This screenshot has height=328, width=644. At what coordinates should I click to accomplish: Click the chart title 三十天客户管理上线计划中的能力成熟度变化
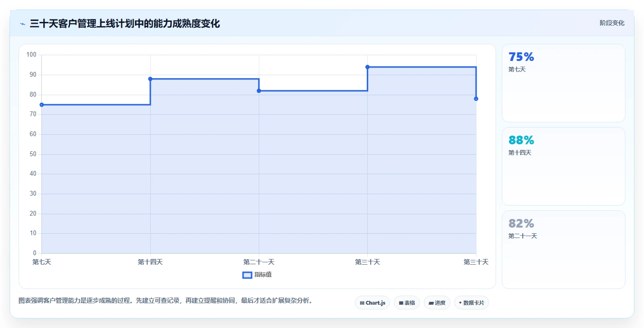tap(125, 24)
